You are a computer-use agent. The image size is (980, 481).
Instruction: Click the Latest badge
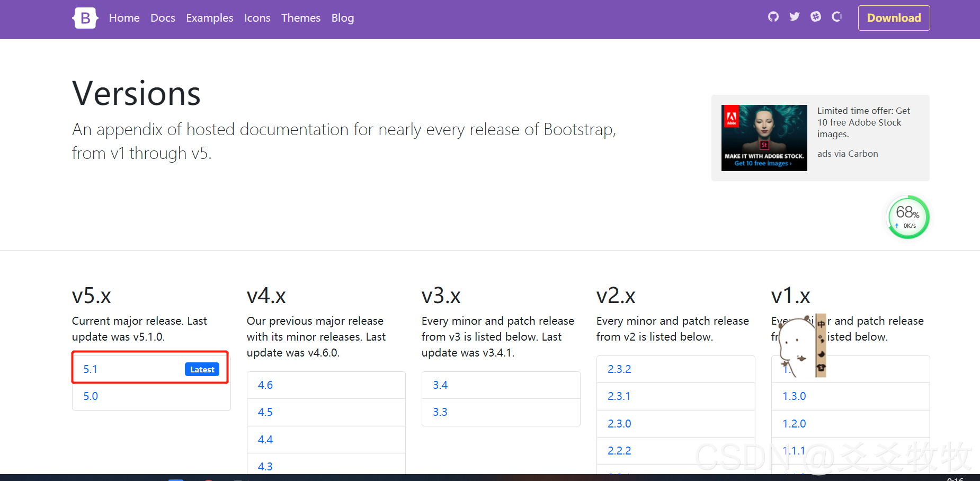(202, 369)
